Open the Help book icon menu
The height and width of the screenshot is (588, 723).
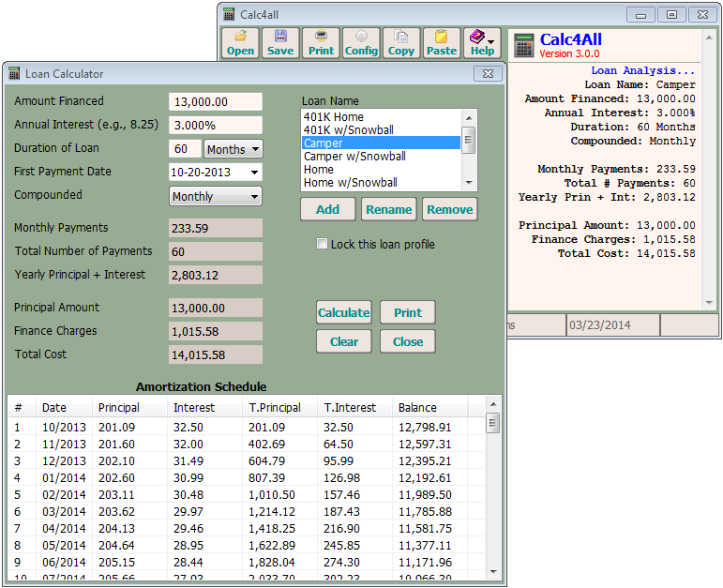coord(482,43)
